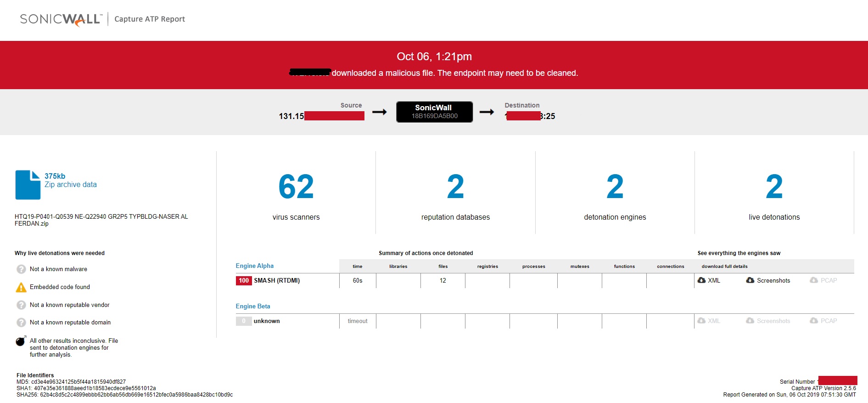868x403 pixels.
Task: Click the malicious file warning message
Action: [x=434, y=73]
